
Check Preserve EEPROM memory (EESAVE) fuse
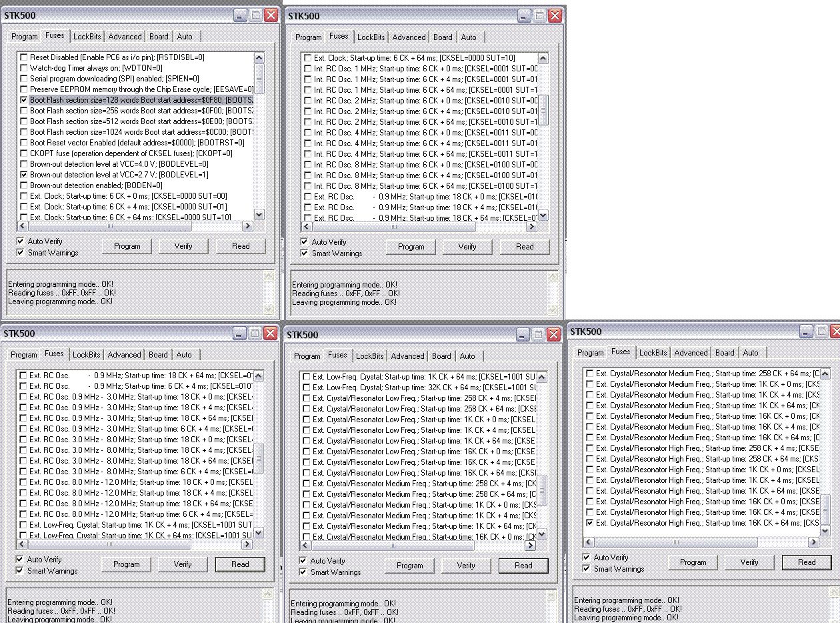tap(24, 89)
